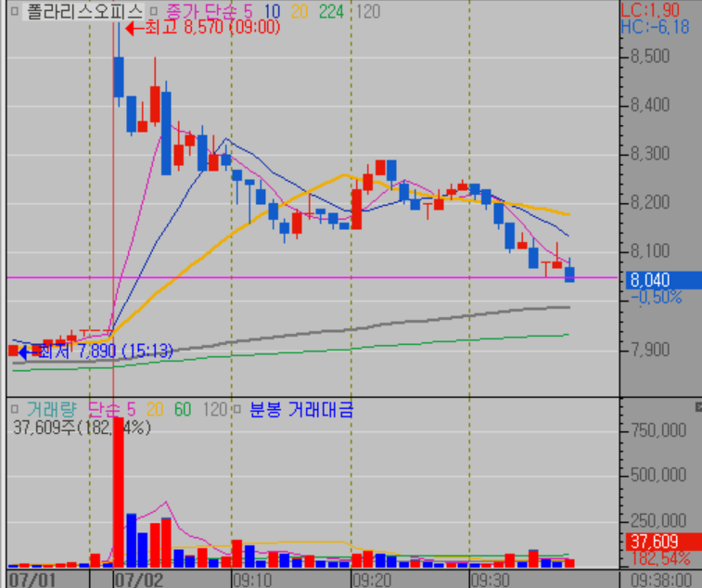Click the current price tag 8,040
This screenshot has width=702, height=588.
click(x=663, y=280)
